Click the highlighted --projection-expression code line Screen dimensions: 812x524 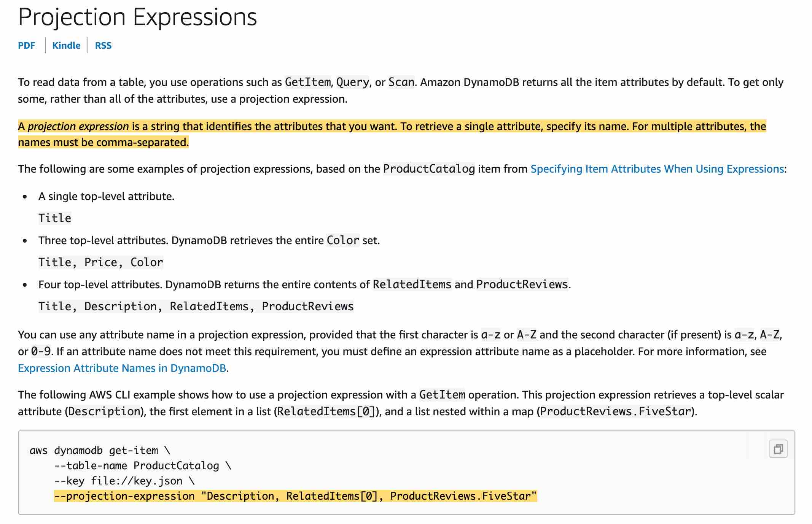(x=296, y=496)
